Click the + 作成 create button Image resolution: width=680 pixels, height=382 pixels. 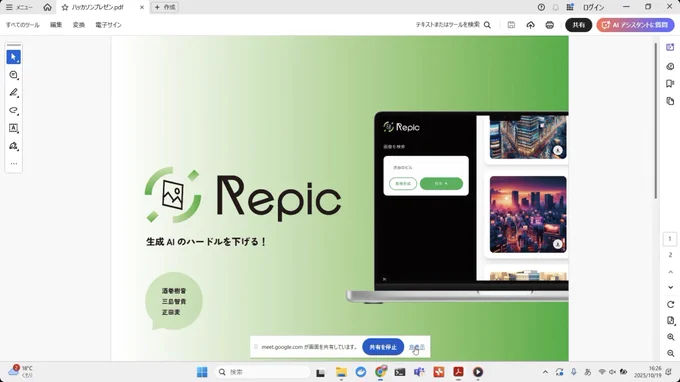pos(165,7)
